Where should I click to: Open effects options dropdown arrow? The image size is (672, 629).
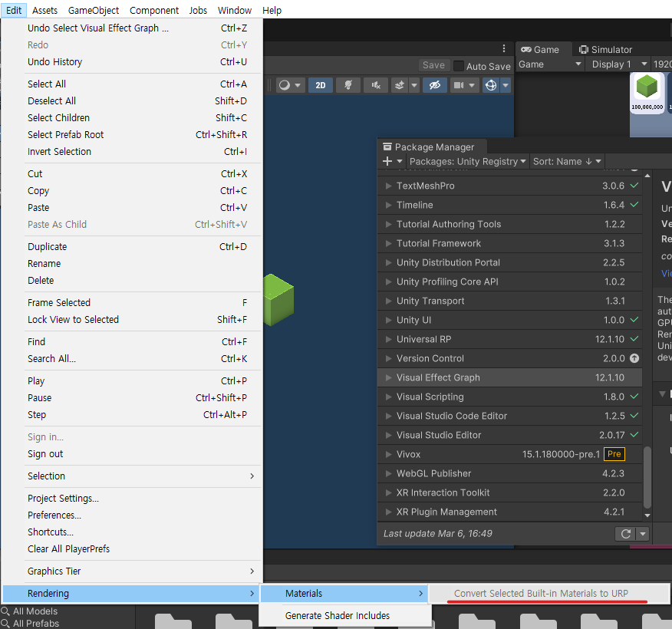(x=414, y=85)
